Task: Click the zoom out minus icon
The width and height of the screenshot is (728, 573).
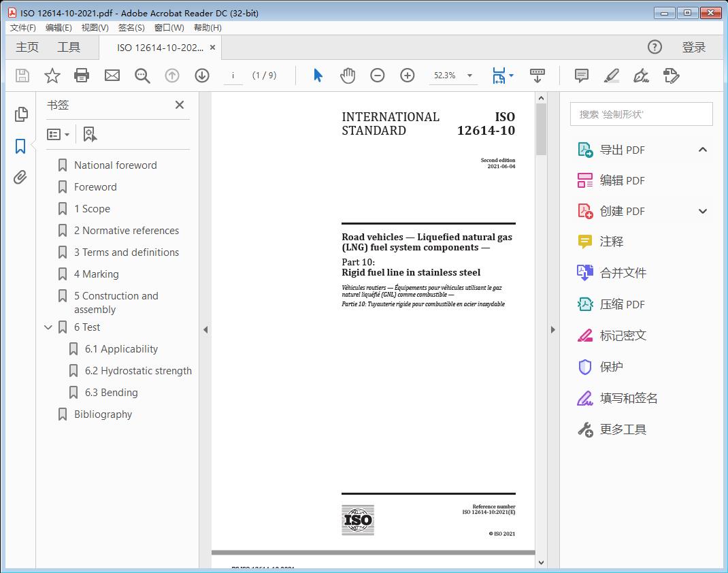Action: pyautogui.click(x=378, y=76)
